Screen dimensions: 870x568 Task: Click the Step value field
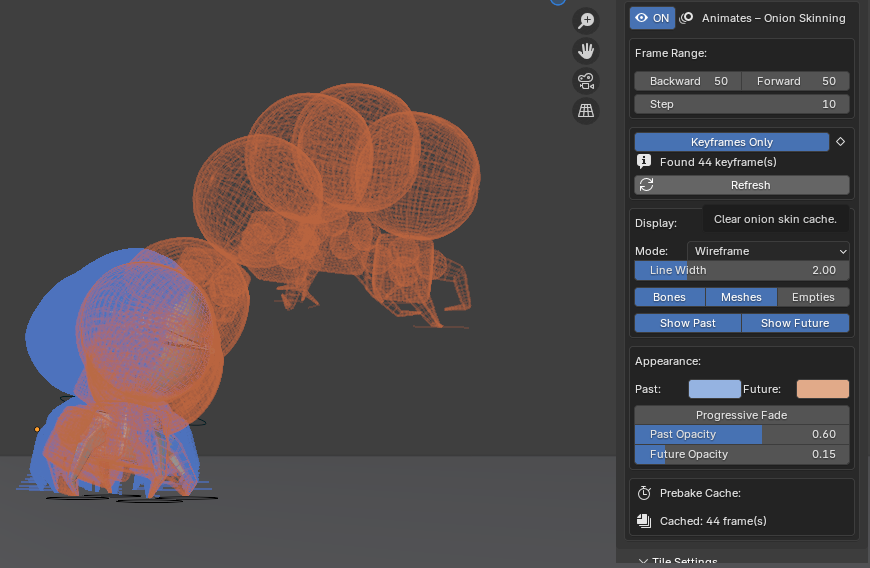[742, 104]
